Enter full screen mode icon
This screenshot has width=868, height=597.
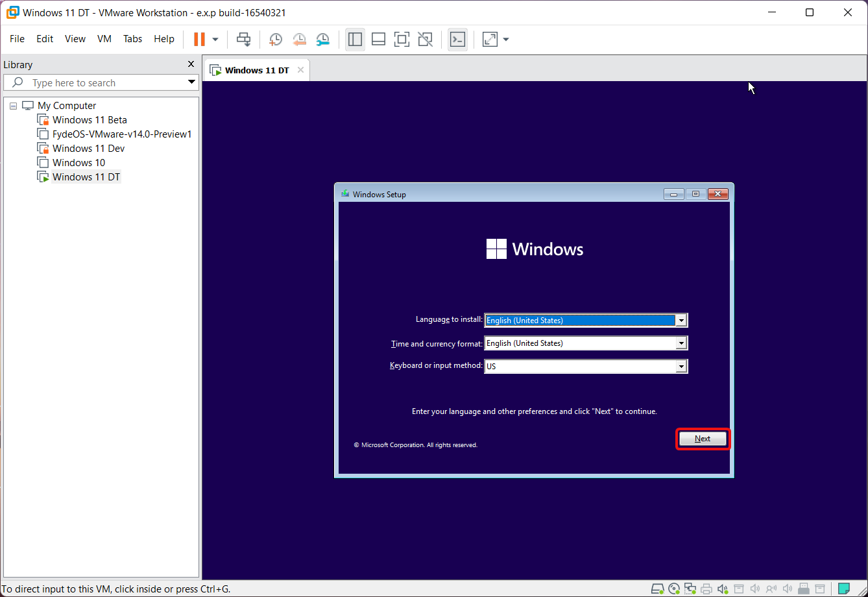402,39
